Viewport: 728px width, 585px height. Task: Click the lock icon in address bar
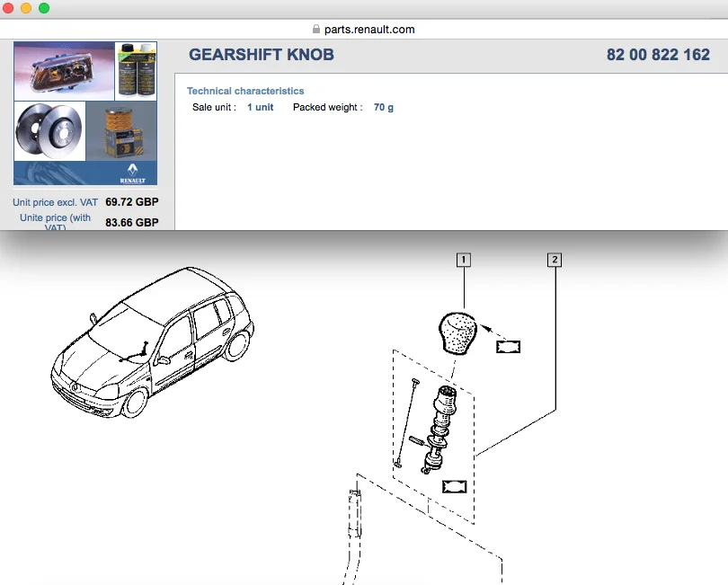[316, 30]
